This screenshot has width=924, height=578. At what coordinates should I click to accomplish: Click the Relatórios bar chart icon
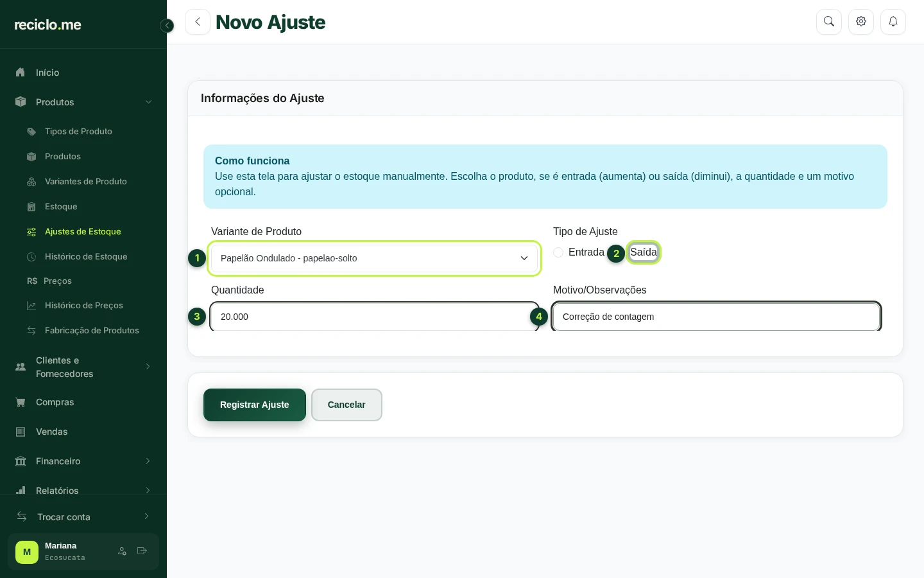click(x=21, y=491)
